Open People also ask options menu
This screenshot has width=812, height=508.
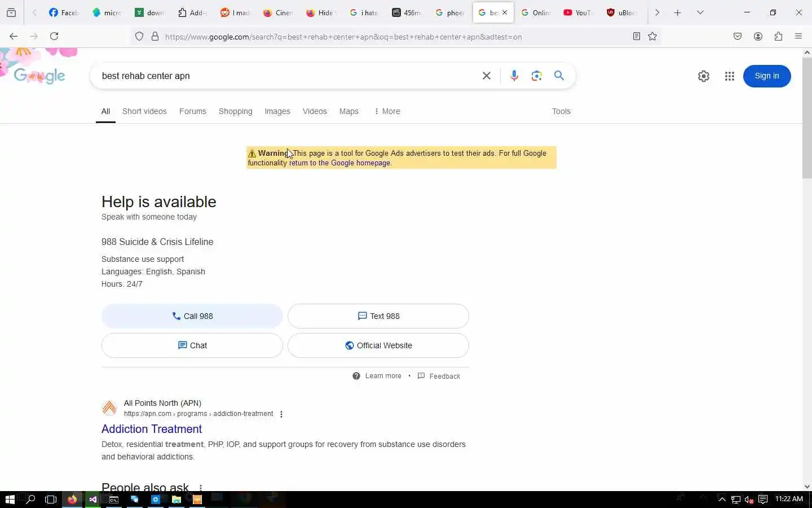click(x=200, y=487)
